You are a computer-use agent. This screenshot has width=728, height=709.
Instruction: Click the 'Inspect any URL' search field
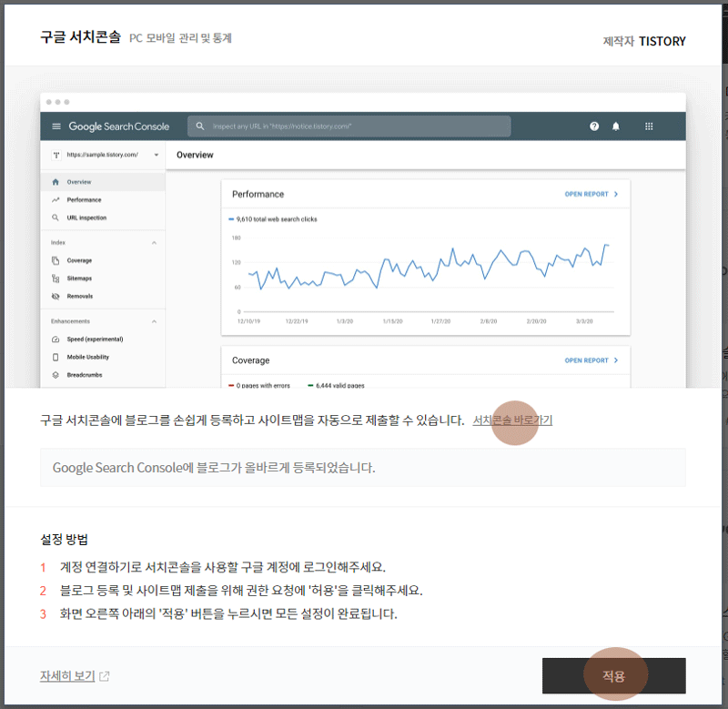point(349,127)
